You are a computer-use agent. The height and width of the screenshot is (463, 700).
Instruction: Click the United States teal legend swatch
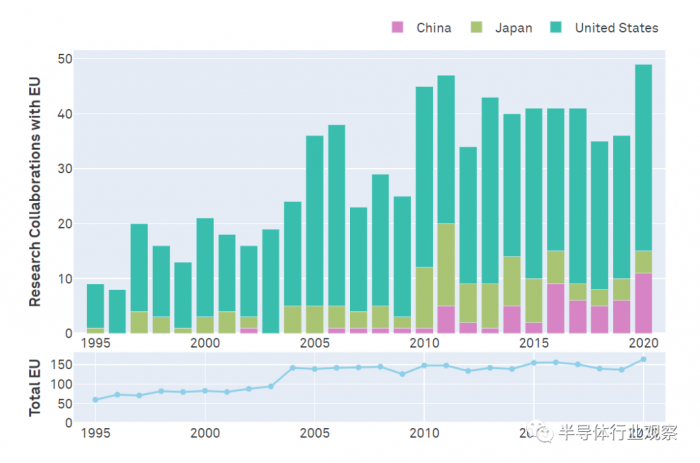[x=556, y=28]
